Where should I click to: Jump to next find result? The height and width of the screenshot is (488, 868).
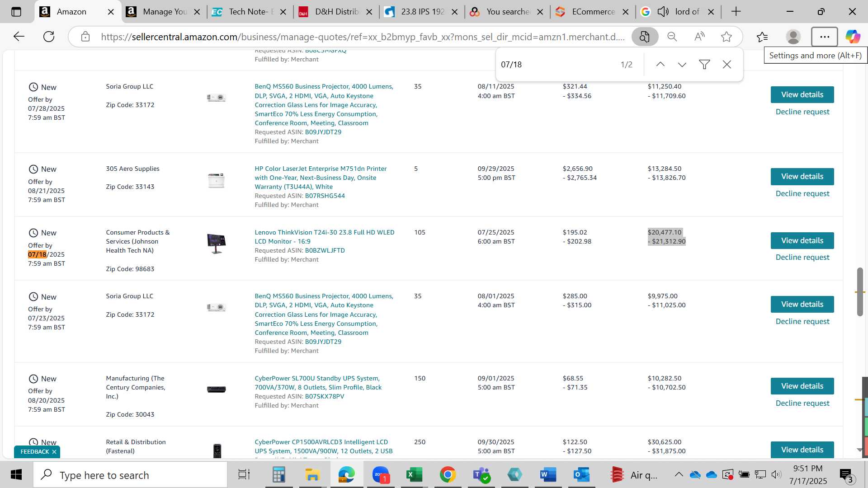(x=682, y=65)
